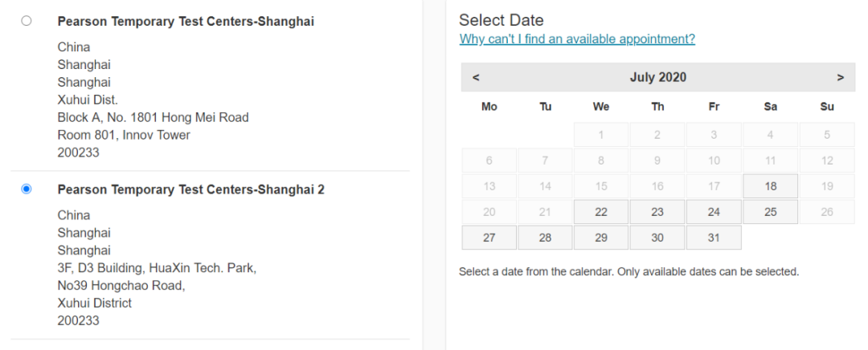Click the July 2020 month header
This screenshot has width=868, height=350.
[x=657, y=78]
